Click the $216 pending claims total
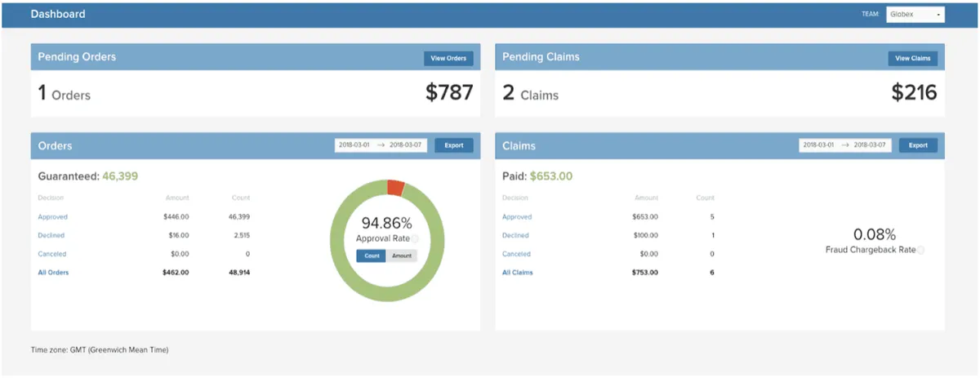Screen dimensions: 980x378 914,93
